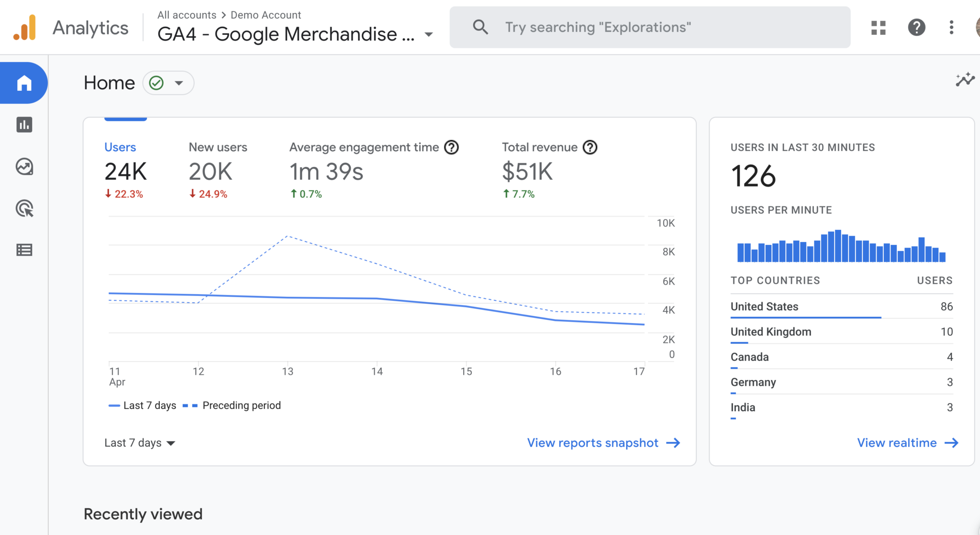Click the Explorations search field
The height and width of the screenshot is (535, 980).
pyautogui.click(x=650, y=27)
